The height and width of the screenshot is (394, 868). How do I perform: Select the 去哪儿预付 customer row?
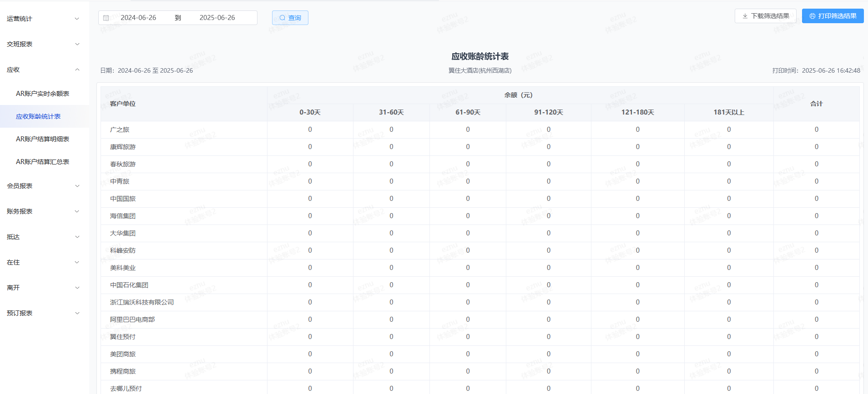click(x=480, y=388)
